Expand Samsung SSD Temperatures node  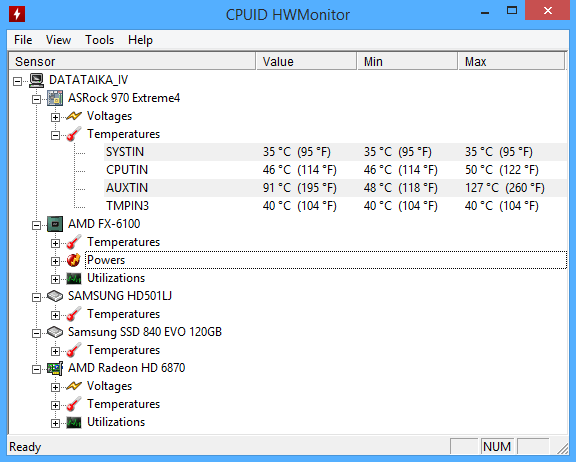55,351
